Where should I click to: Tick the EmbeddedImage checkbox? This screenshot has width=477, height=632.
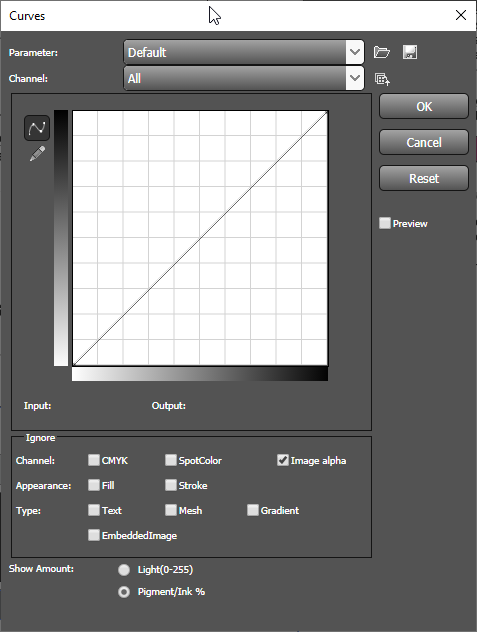(94, 535)
